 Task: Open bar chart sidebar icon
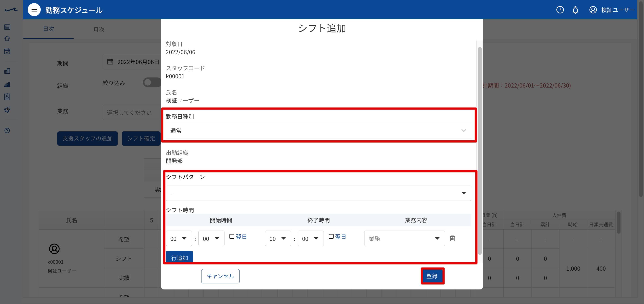(7, 84)
